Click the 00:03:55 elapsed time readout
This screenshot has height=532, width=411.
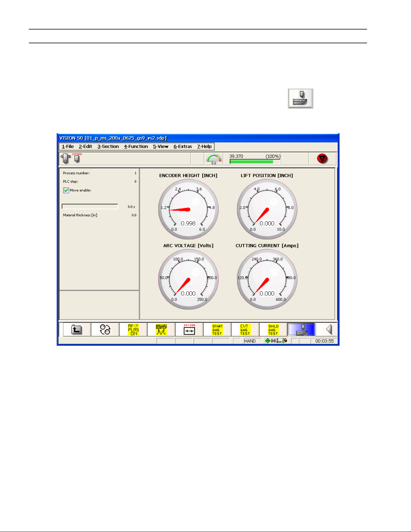[324, 341]
